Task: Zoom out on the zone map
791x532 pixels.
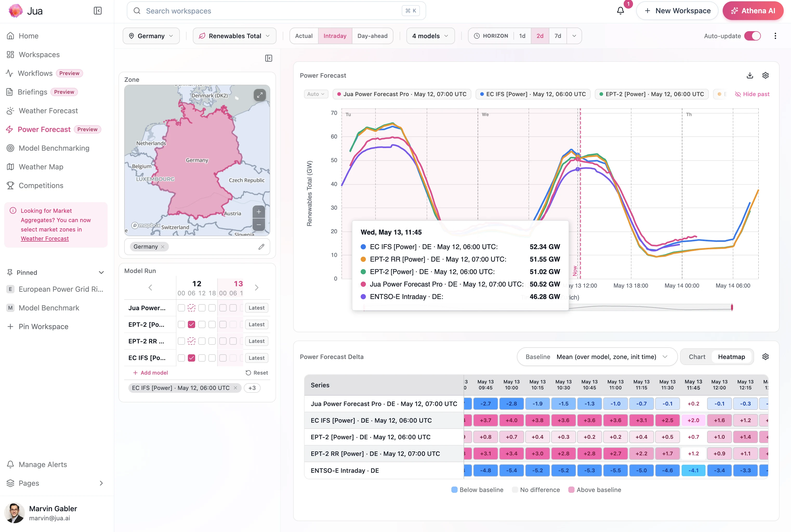Action: (259, 225)
